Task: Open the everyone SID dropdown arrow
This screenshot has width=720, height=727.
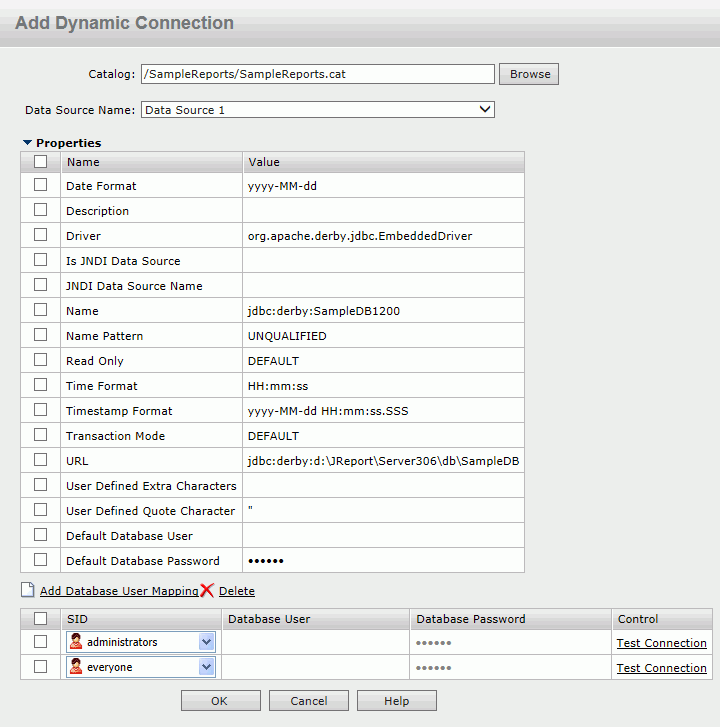Action: pyautogui.click(x=206, y=667)
